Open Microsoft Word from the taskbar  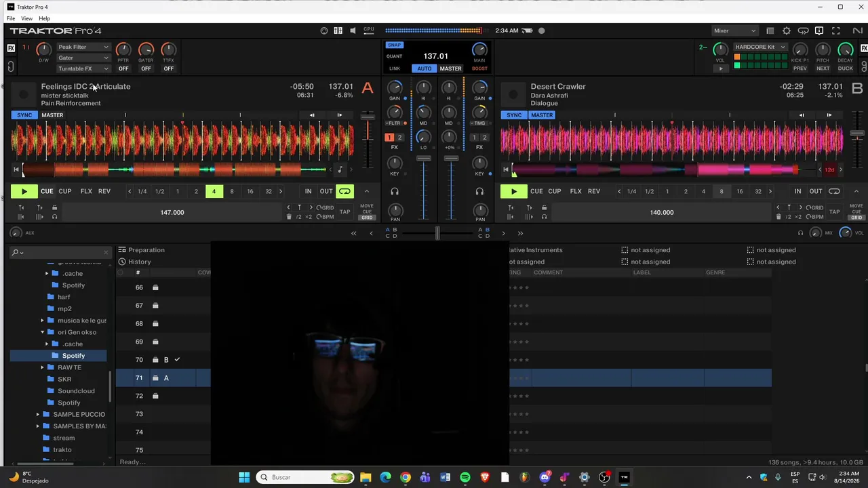point(445,477)
